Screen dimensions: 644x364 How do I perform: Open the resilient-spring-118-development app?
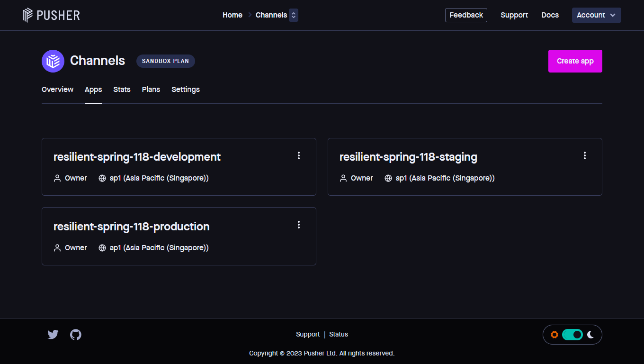pos(137,157)
